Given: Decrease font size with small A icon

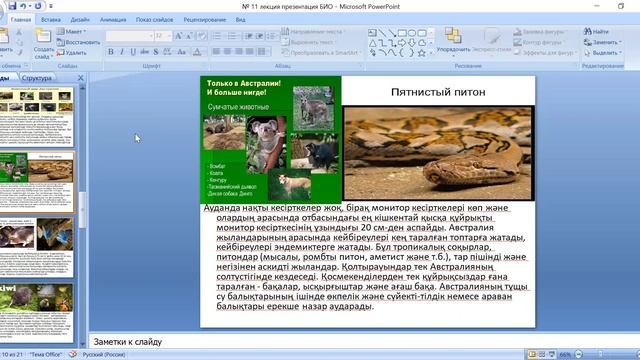Looking at the screenshot, I should tap(189, 36).
